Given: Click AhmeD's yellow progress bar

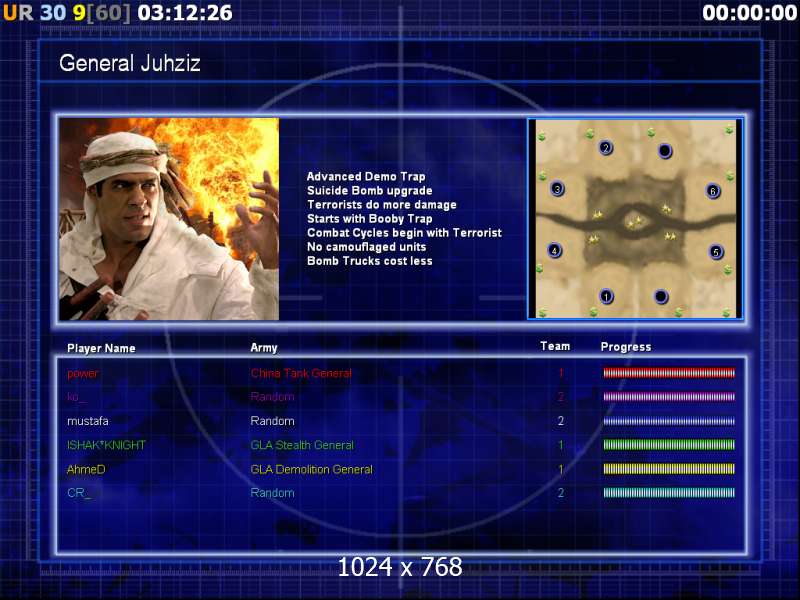Looking at the screenshot, I should point(669,469).
